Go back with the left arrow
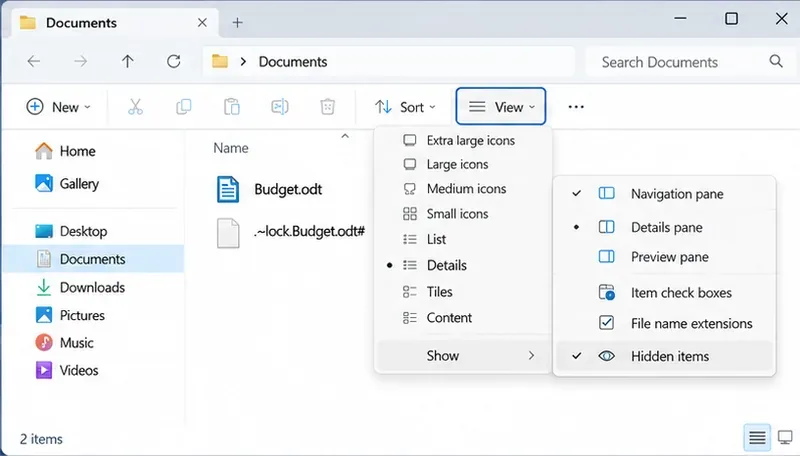800x456 pixels. 34,62
